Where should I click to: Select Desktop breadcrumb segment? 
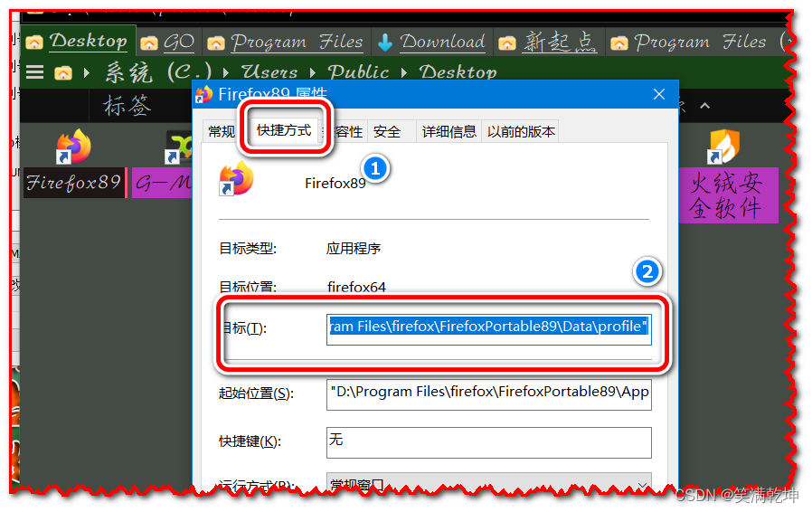pos(458,72)
